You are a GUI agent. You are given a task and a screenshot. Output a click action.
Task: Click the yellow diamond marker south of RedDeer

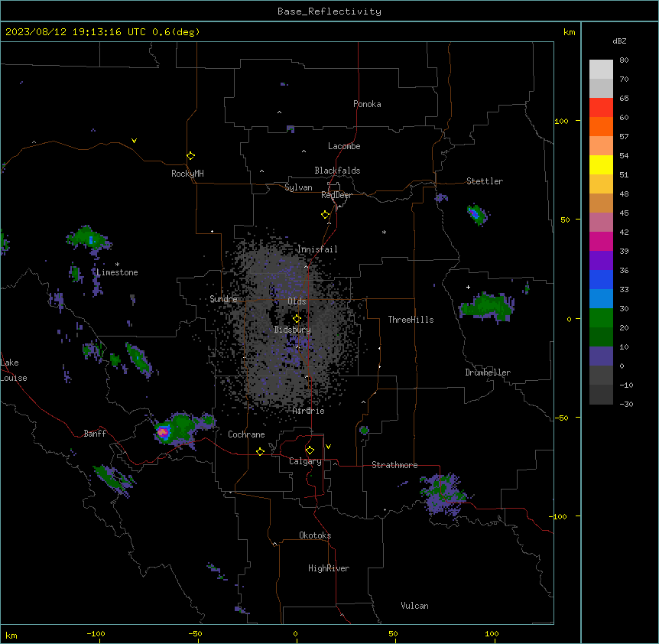pyautogui.click(x=325, y=215)
